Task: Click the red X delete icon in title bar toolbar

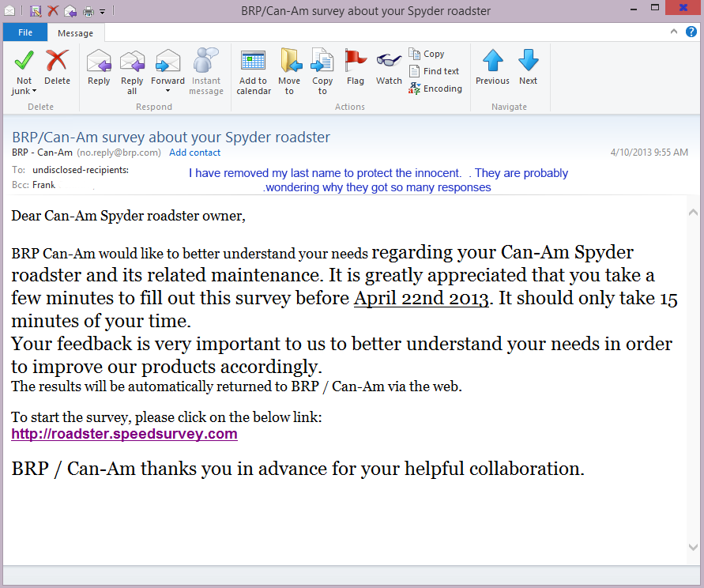Action: coord(53,10)
